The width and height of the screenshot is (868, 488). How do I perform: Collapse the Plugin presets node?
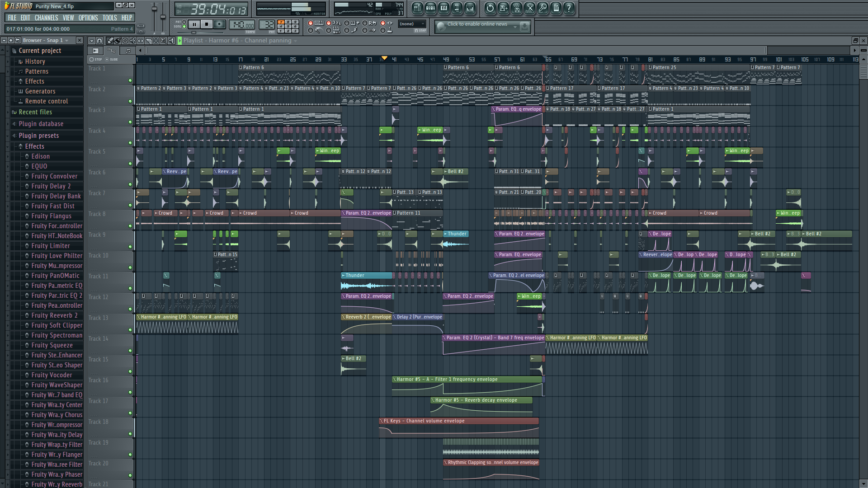click(x=8, y=136)
